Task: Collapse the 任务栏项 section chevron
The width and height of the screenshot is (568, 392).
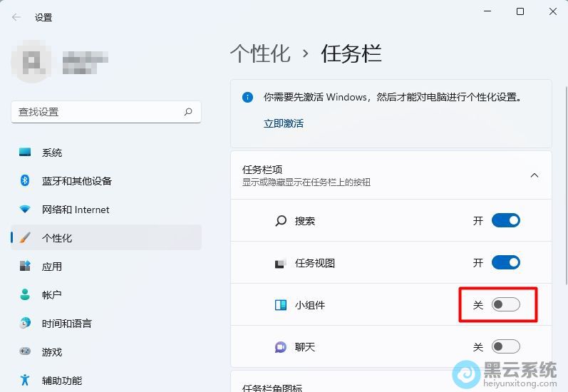Action: [535, 175]
